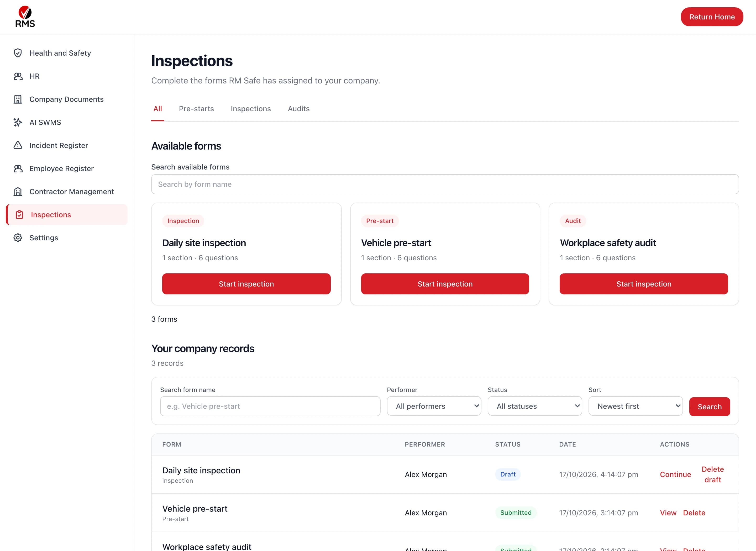Image resolution: width=756 pixels, height=551 pixels.
Task: Click the Return Home button
Action: coord(712,17)
